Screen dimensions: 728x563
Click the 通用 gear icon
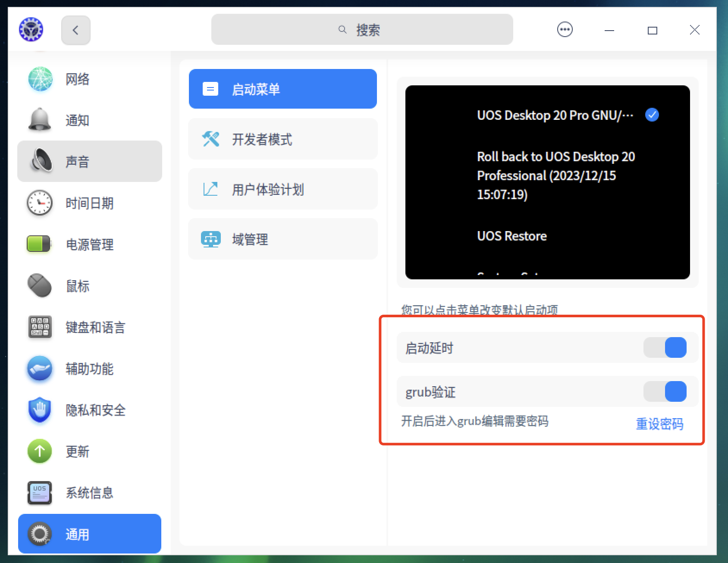coord(40,534)
